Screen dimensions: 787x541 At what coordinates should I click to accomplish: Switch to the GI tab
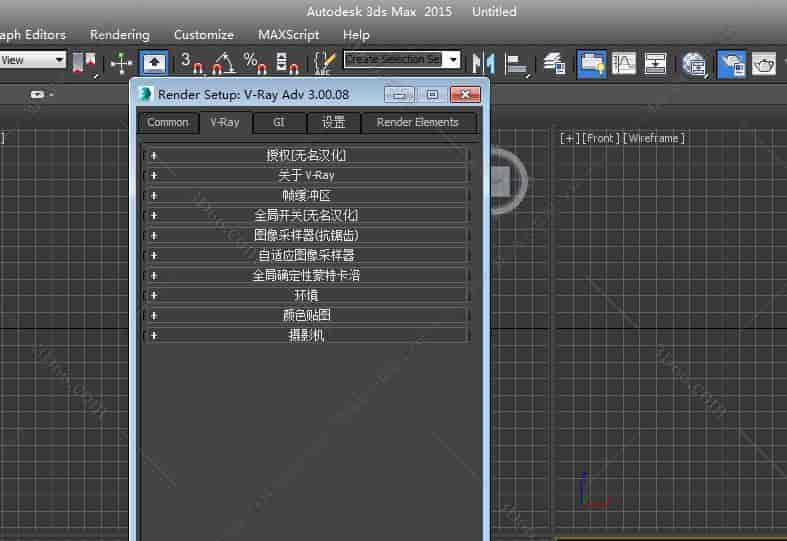tap(279, 122)
